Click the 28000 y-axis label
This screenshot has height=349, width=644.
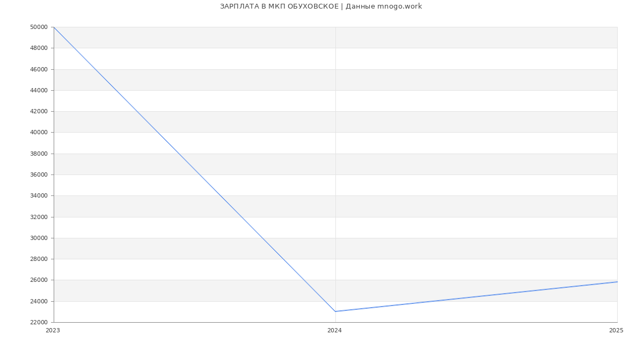tap(40, 259)
